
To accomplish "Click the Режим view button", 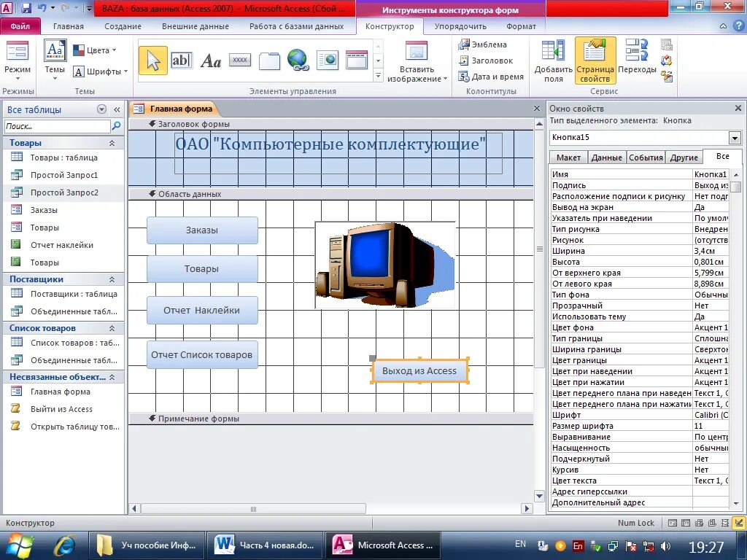I will [18, 61].
